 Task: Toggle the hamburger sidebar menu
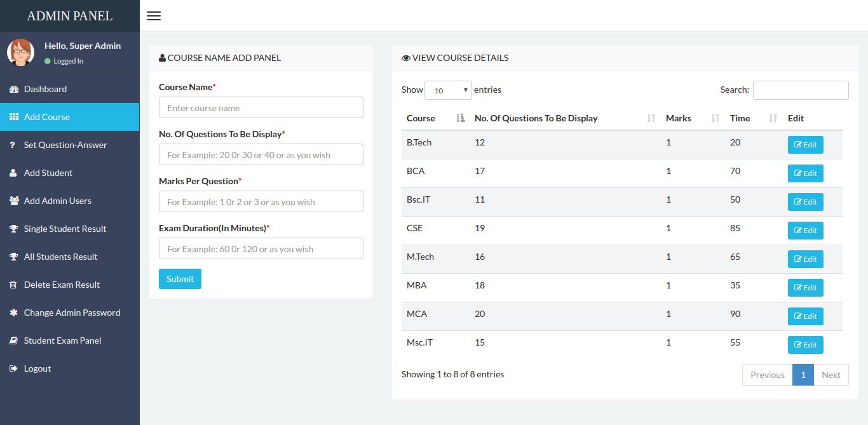154,16
